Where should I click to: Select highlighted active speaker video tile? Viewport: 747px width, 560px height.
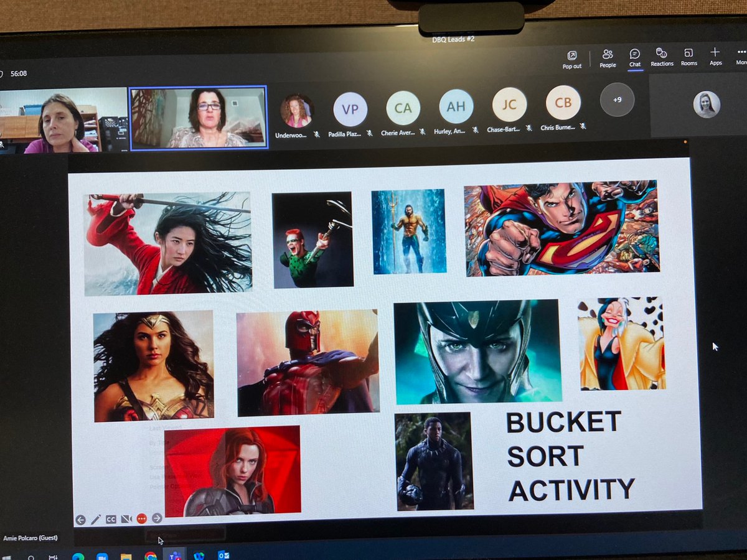pyautogui.click(x=199, y=118)
